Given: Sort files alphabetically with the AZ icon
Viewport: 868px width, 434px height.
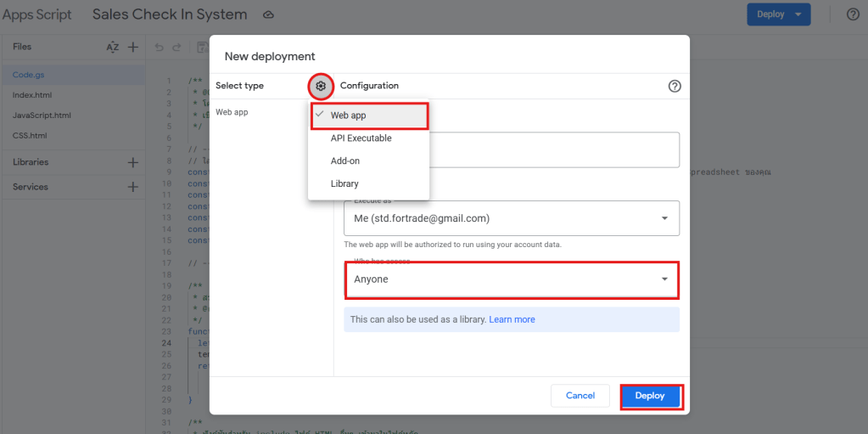Looking at the screenshot, I should (x=112, y=48).
